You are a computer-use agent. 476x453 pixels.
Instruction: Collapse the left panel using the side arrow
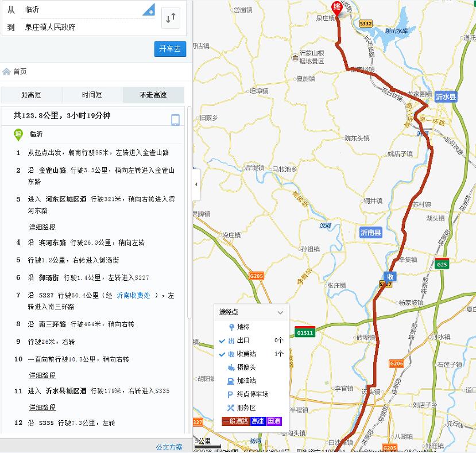(196, 184)
